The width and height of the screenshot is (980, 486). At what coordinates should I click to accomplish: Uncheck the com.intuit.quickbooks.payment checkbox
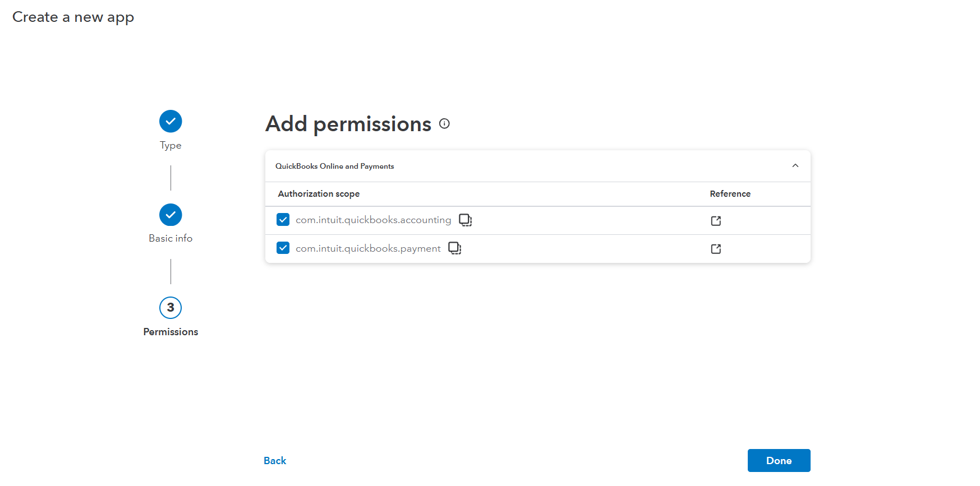pyautogui.click(x=283, y=248)
